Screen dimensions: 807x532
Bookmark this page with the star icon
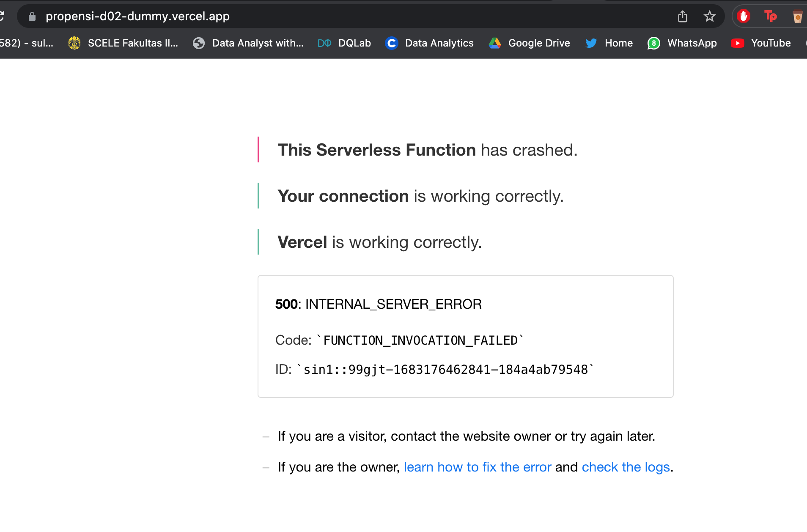(x=710, y=16)
